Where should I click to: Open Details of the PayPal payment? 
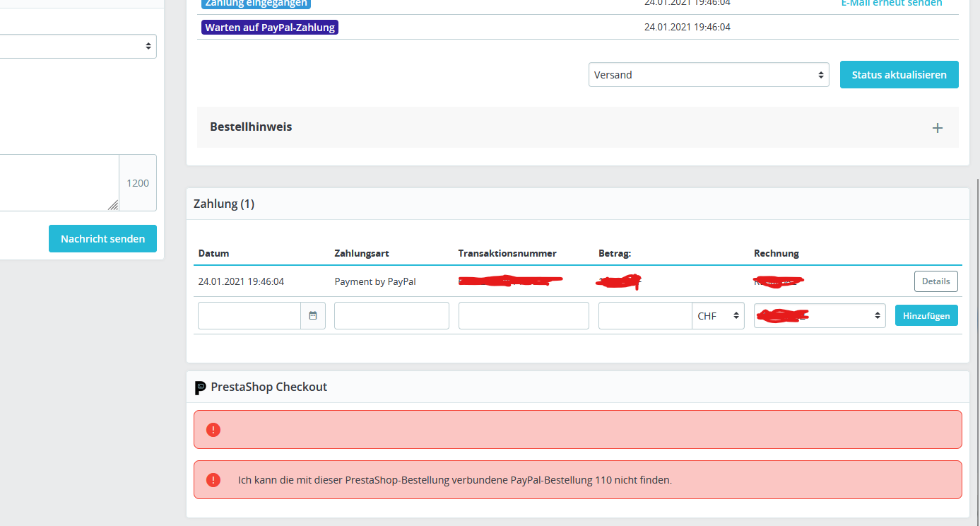point(935,281)
